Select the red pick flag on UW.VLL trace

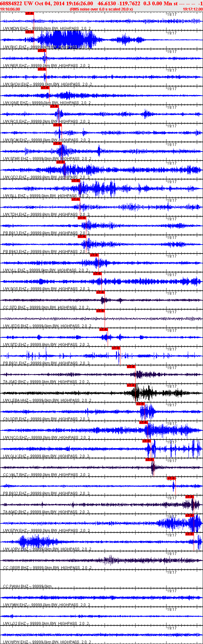click(x=94, y=255)
